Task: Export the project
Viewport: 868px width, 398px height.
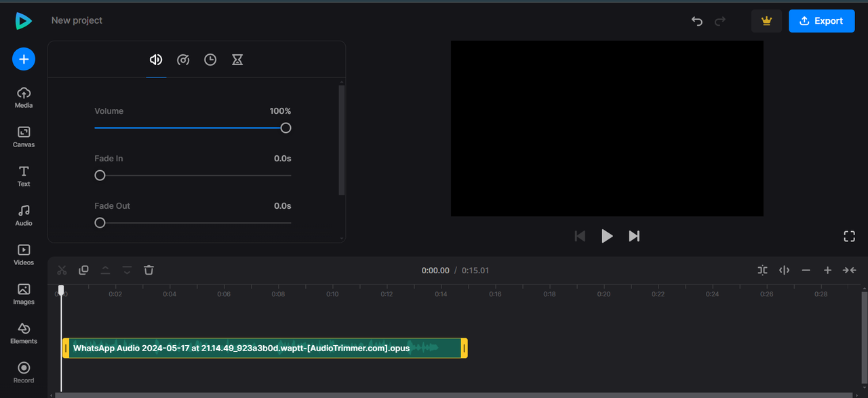Action: (x=821, y=21)
